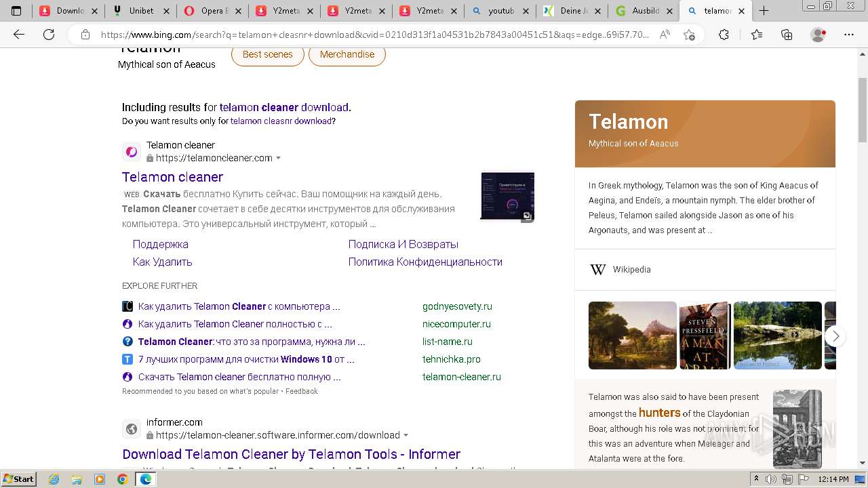Open the Telamon cleaner result thumbnail
Image resolution: width=868 pixels, height=488 pixels.
[507, 196]
